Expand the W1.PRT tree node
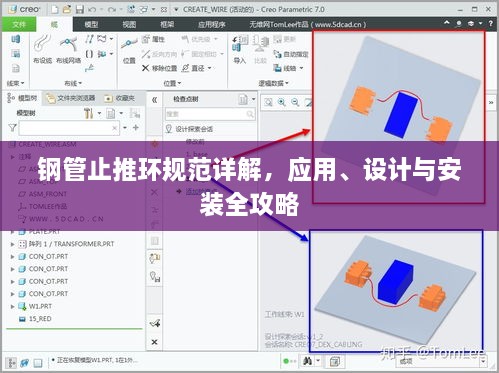Image resolution: width=499 pixels, height=373 pixels. click(x=12, y=306)
